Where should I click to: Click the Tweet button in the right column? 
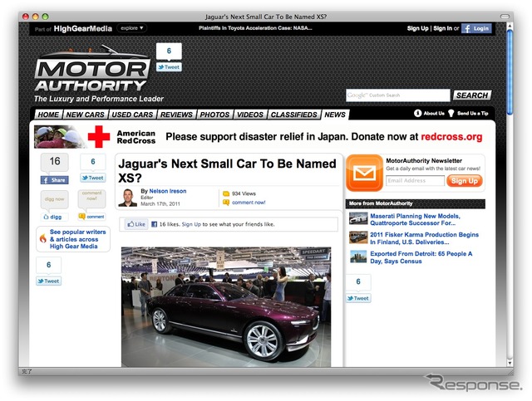pos(358,298)
